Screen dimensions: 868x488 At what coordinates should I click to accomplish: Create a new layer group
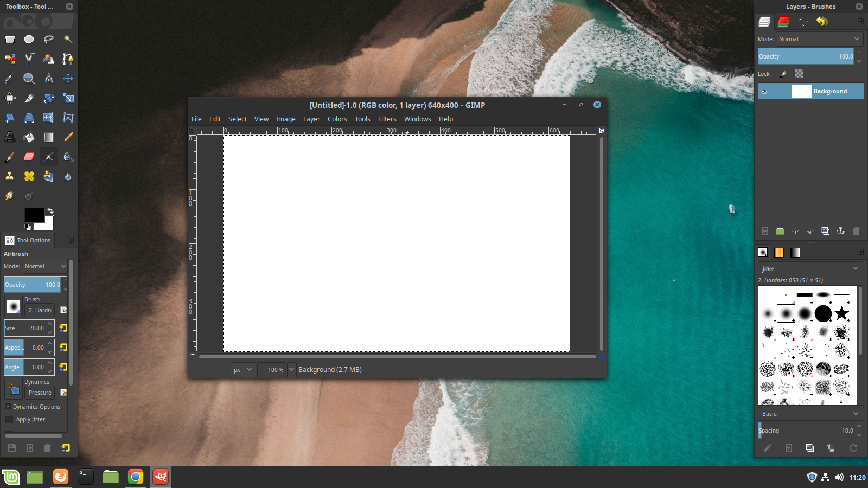(x=780, y=231)
